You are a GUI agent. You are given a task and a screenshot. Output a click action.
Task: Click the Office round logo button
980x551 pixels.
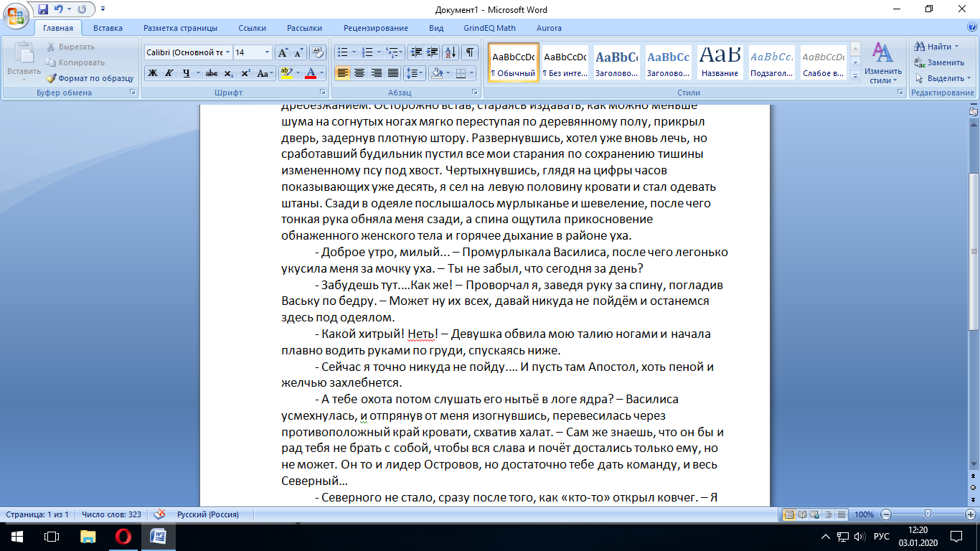17,17
